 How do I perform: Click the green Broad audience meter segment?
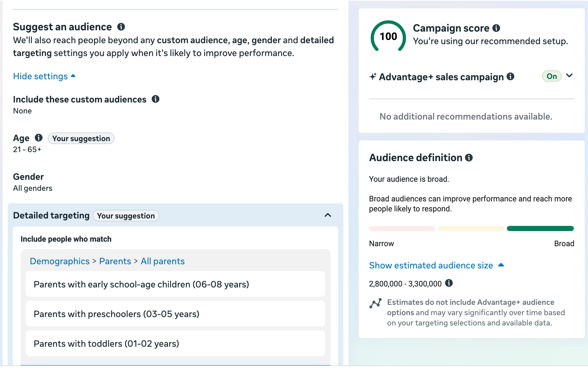[x=540, y=228]
